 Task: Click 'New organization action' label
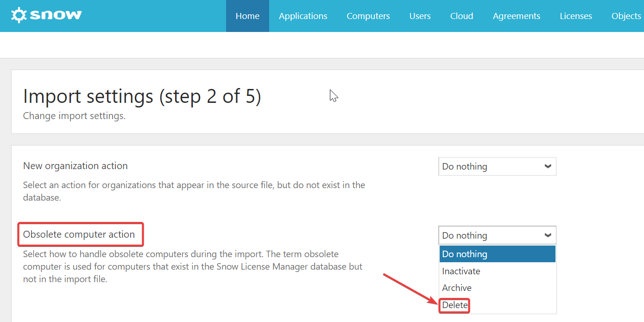pos(76,165)
